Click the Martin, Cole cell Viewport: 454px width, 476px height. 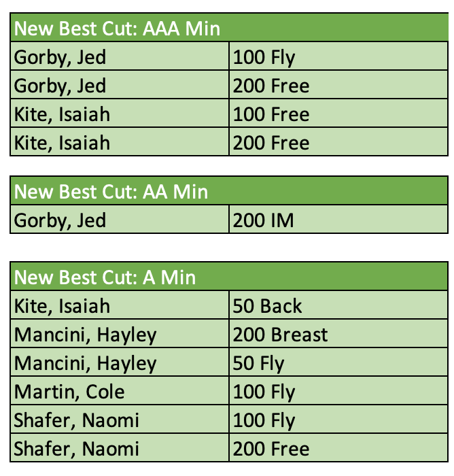[69, 392]
